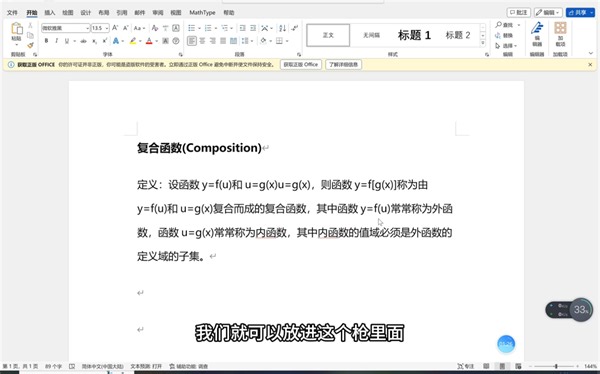The height and width of the screenshot is (374, 600).
Task: Increase paragraph indent
Action: click(x=253, y=28)
